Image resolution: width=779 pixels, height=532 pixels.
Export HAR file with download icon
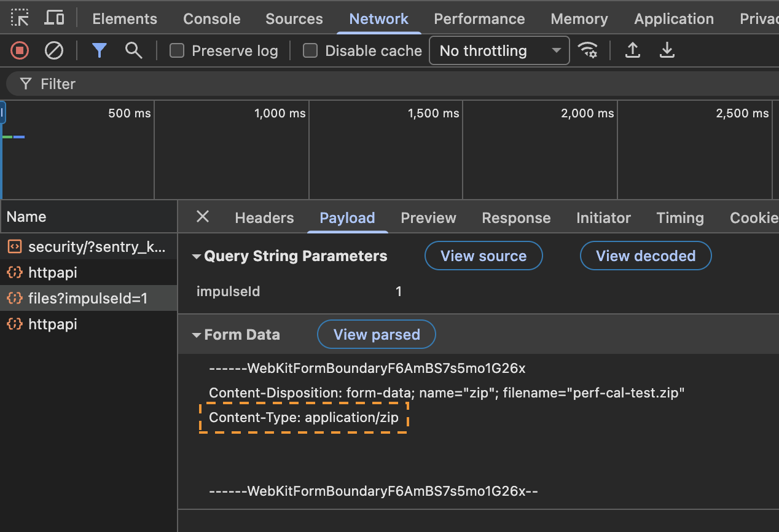coord(667,50)
